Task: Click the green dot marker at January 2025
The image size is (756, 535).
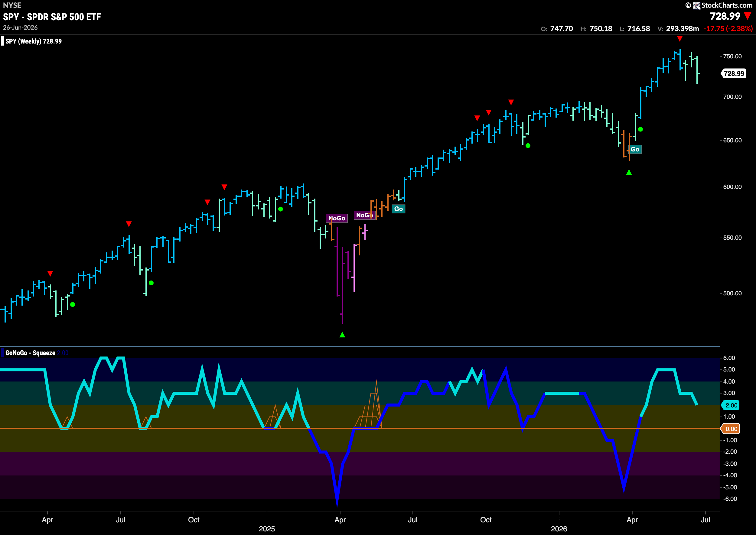Action: point(280,209)
